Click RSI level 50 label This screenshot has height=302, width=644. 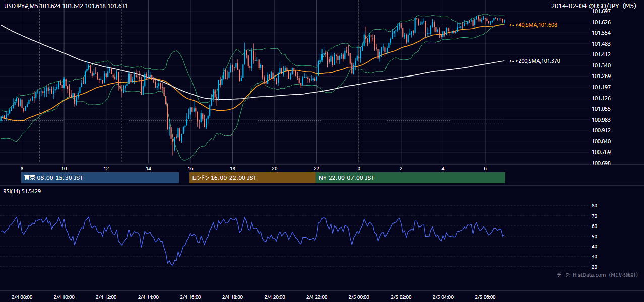pyautogui.click(x=594, y=236)
